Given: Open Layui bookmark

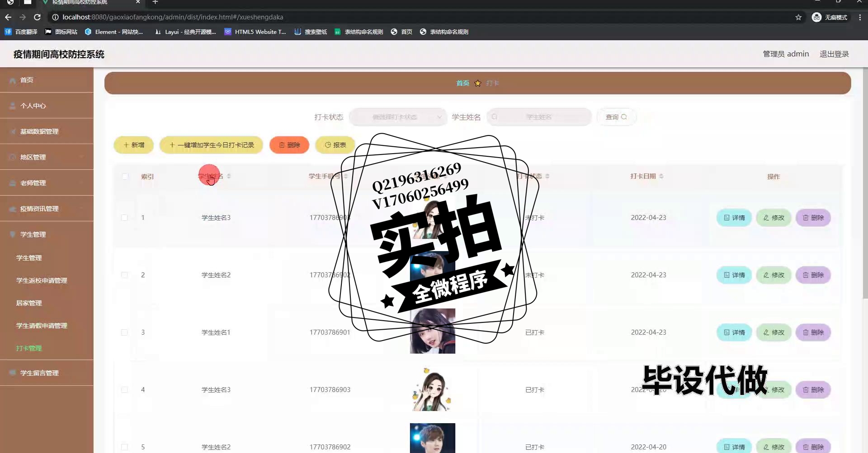Looking at the screenshot, I should point(185,32).
